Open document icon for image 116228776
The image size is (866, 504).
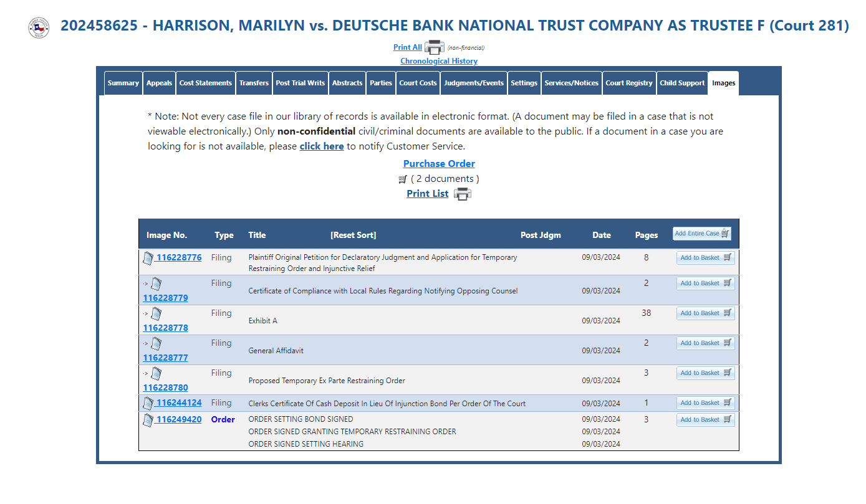coord(148,258)
